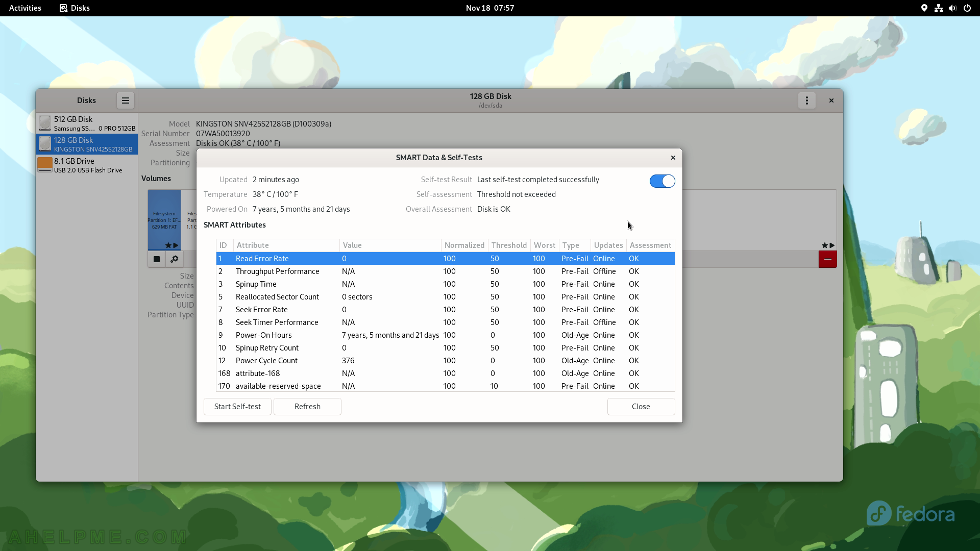Click the location indicator icon in top bar
The height and width of the screenshot is (551, 980).
click(x=924, y=8)
